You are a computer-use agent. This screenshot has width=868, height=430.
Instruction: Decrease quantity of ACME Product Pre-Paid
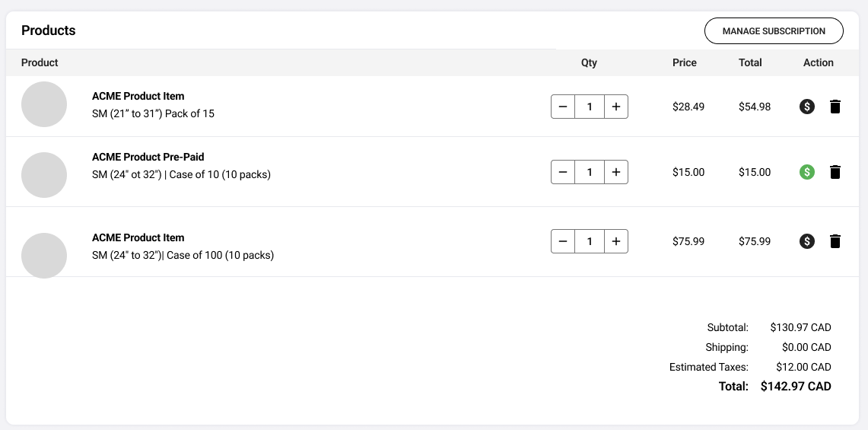click(x=563, y=172)
